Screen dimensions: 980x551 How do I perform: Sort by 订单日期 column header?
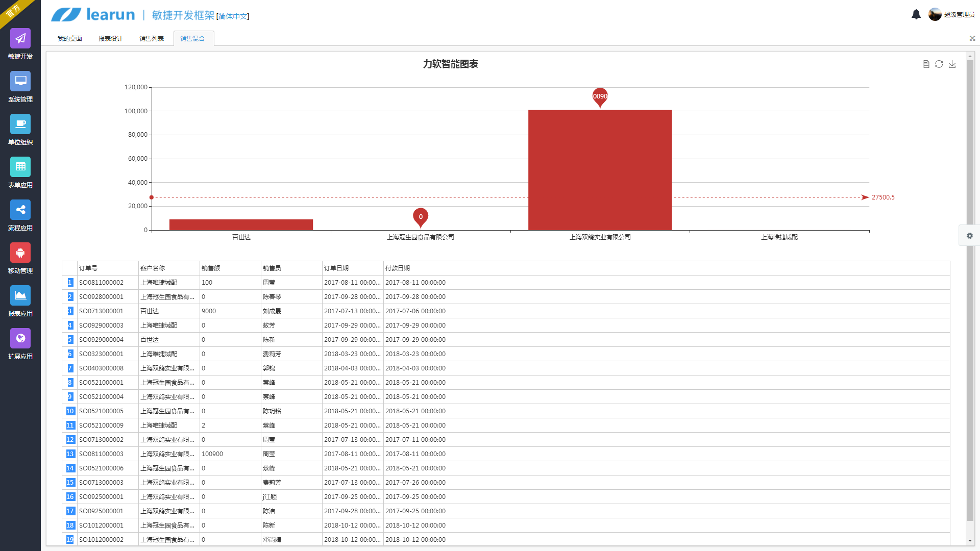(x=353, y=268)
